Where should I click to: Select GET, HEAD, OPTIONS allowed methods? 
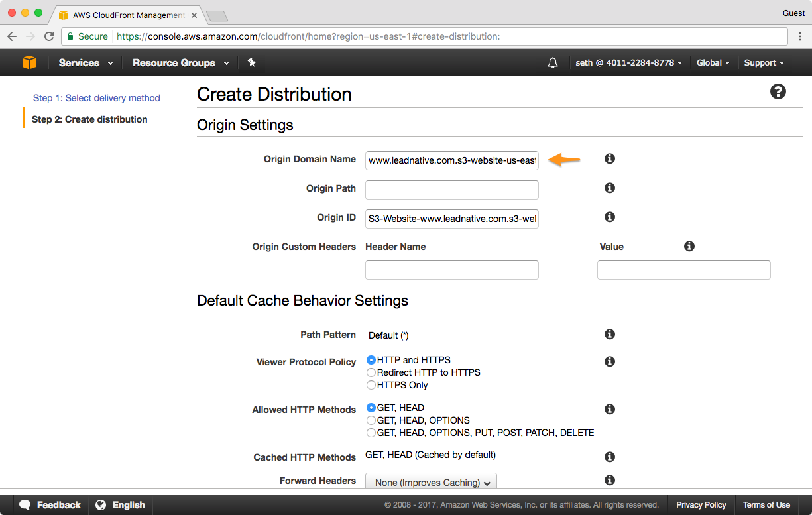[371, 420]
